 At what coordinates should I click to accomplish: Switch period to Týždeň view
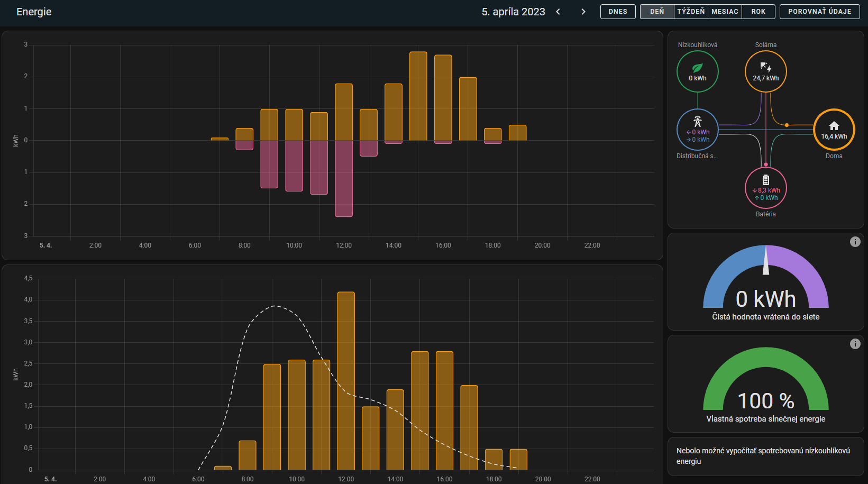tap(691, 12)
